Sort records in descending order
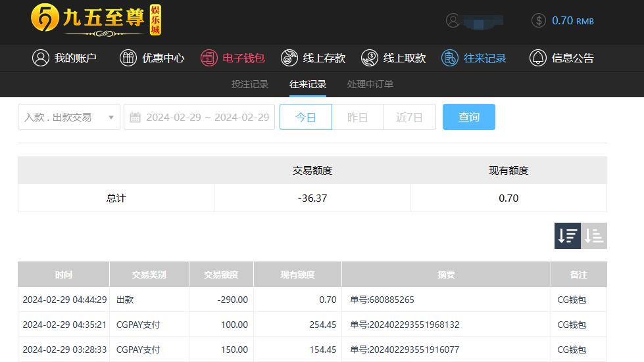644x362 pixels. [x=567, y=236]
